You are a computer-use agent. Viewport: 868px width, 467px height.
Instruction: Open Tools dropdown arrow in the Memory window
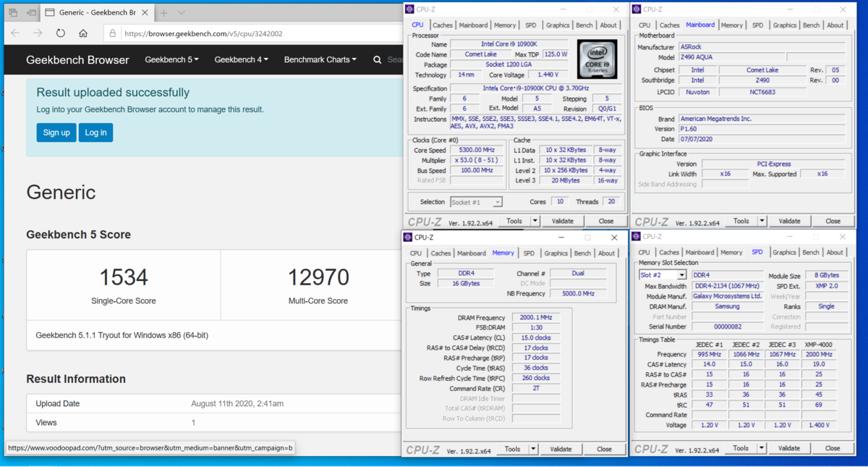pyautogui.click(x=533, y=450)
